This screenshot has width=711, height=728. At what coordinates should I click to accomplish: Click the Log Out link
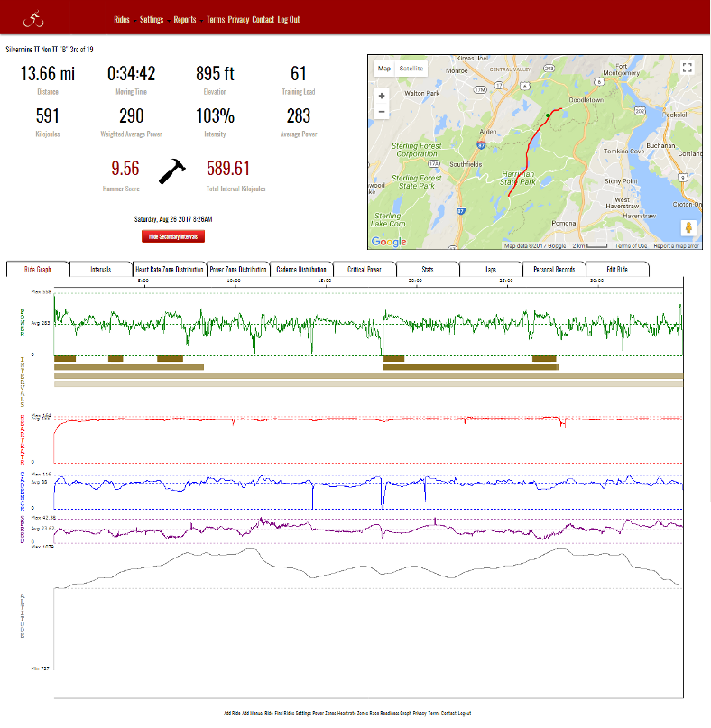(289, 19)
